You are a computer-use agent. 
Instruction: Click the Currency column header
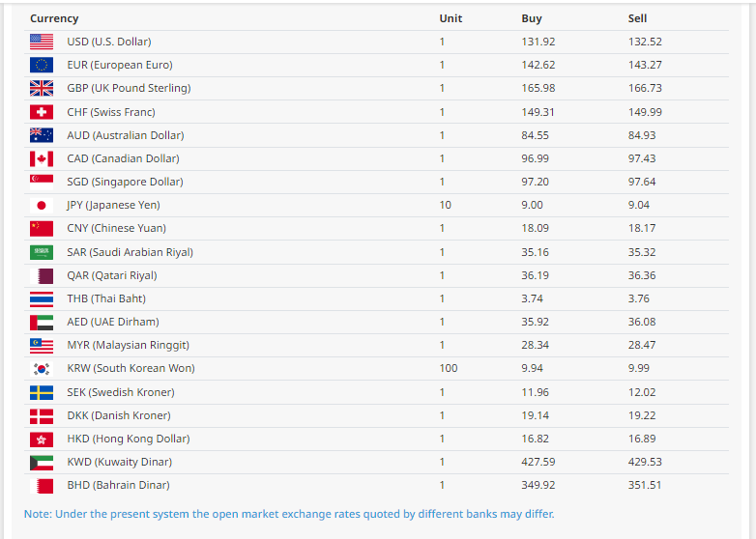[x=54, y=18]
